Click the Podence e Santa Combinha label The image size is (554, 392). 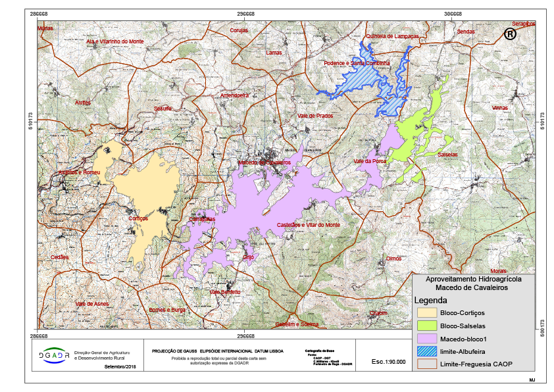357,63
